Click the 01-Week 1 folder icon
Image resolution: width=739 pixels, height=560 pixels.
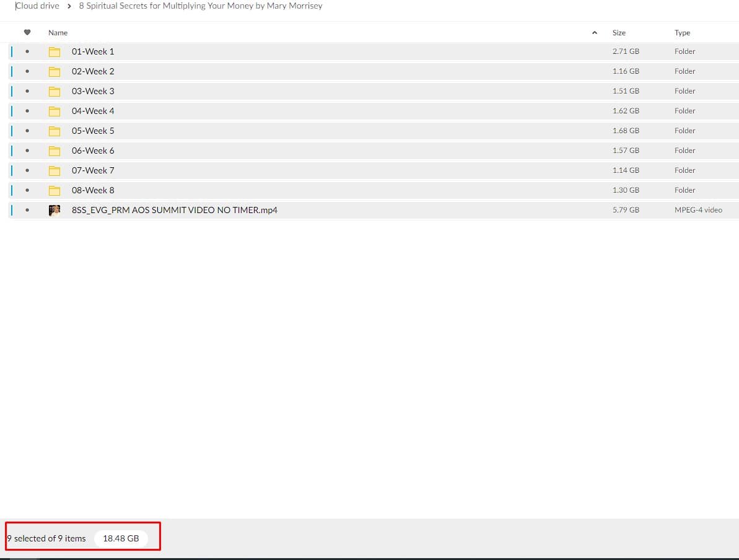[x=55, y=51]
